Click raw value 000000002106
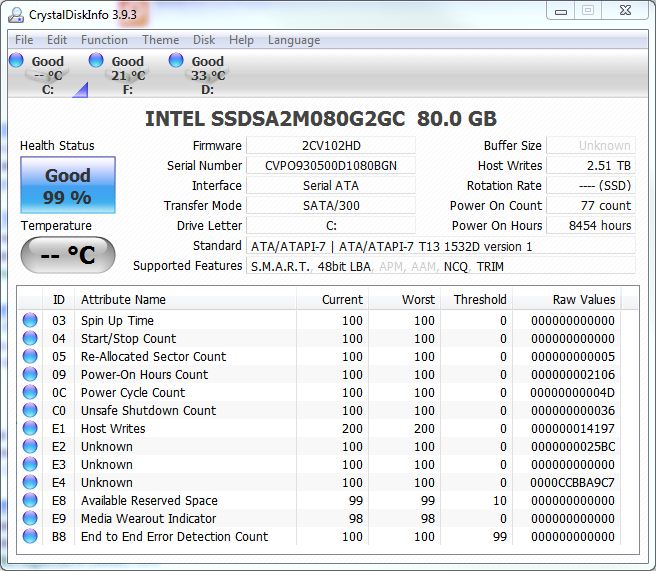Image resolution: width=656 pixels, height=571 pixels. click(x=573, y=374)
